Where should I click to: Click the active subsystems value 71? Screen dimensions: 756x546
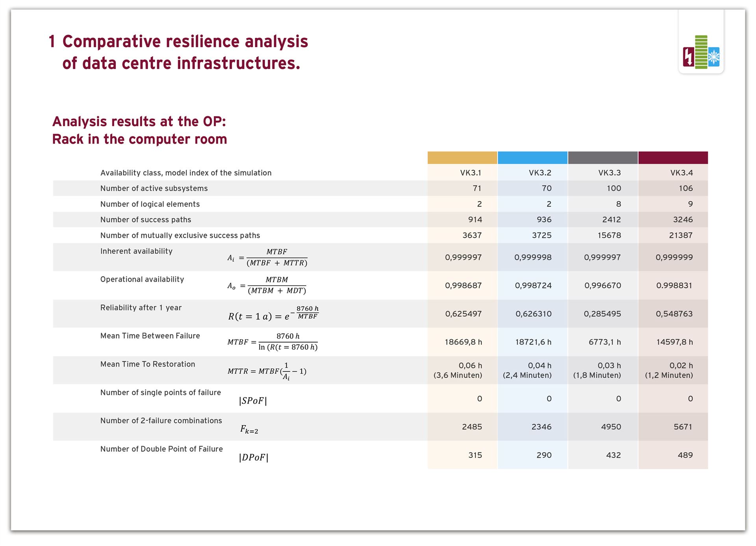pos(477,188)
